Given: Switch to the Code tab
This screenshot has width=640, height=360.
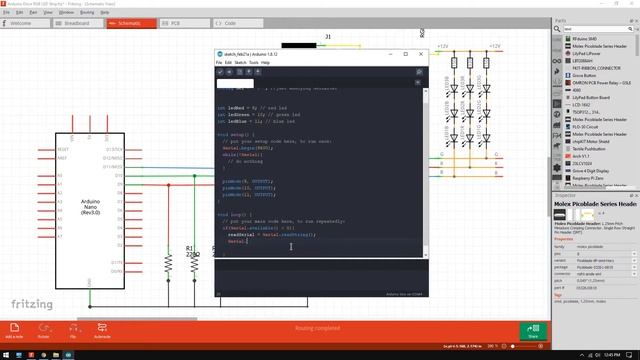Looking at the screenshot, I should (x=238, y=23).
